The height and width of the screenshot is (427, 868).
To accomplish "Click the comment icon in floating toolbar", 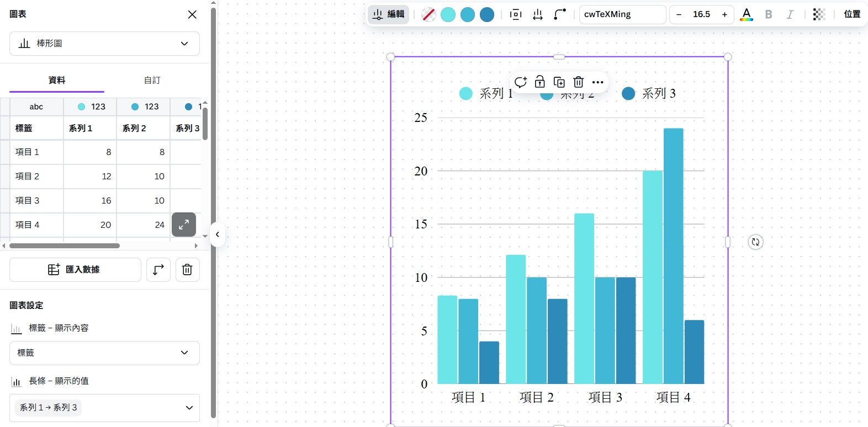I will pos(521,82).
